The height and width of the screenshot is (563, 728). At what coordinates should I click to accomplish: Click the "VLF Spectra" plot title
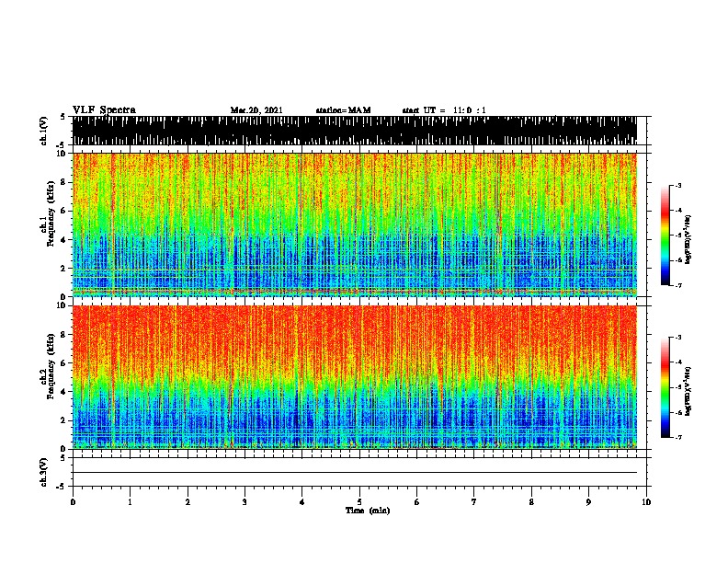[104, 110]
